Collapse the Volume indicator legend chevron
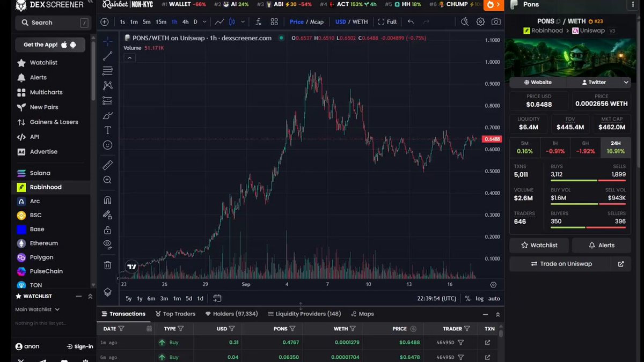 pyautogui.click(x=129, y=57)
